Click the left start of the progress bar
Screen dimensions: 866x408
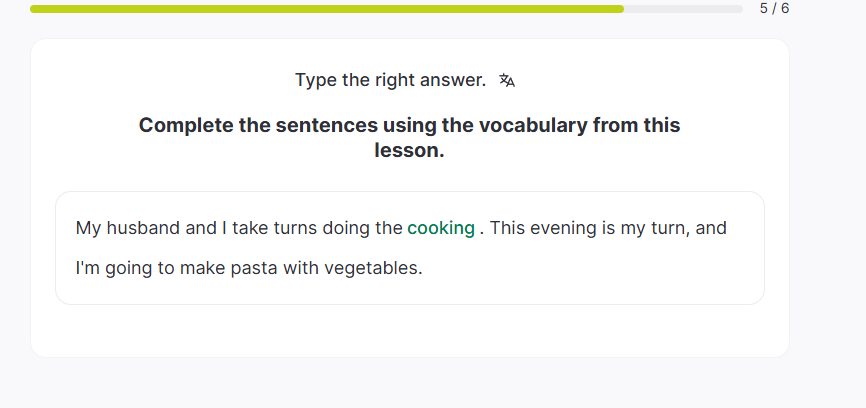35,9
